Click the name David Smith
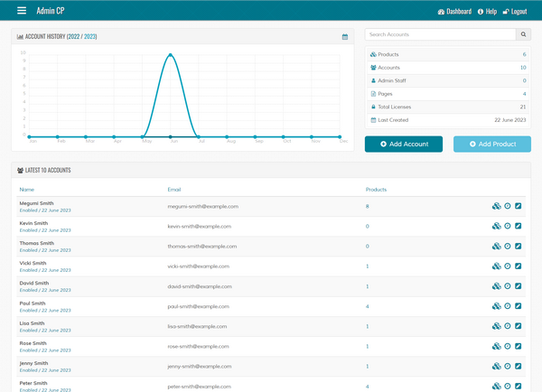Image resolution: width=542 pixels, height=392 pixels. (34, 283)
